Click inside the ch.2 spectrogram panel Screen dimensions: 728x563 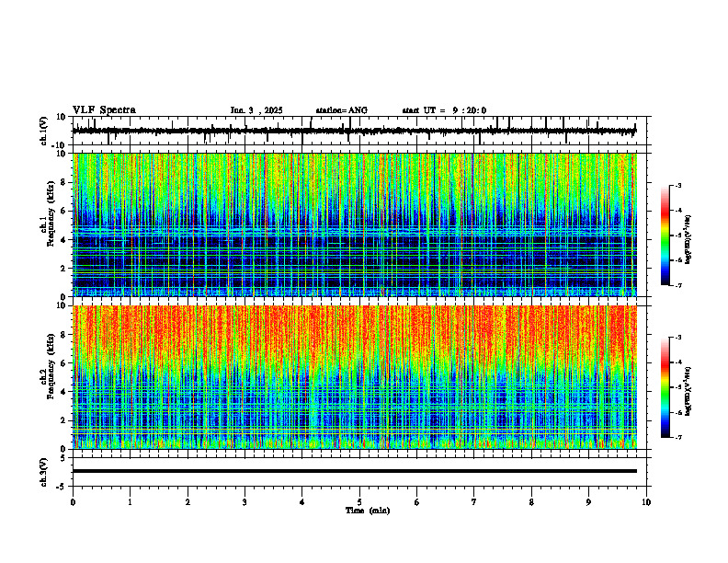pos(354,377)
